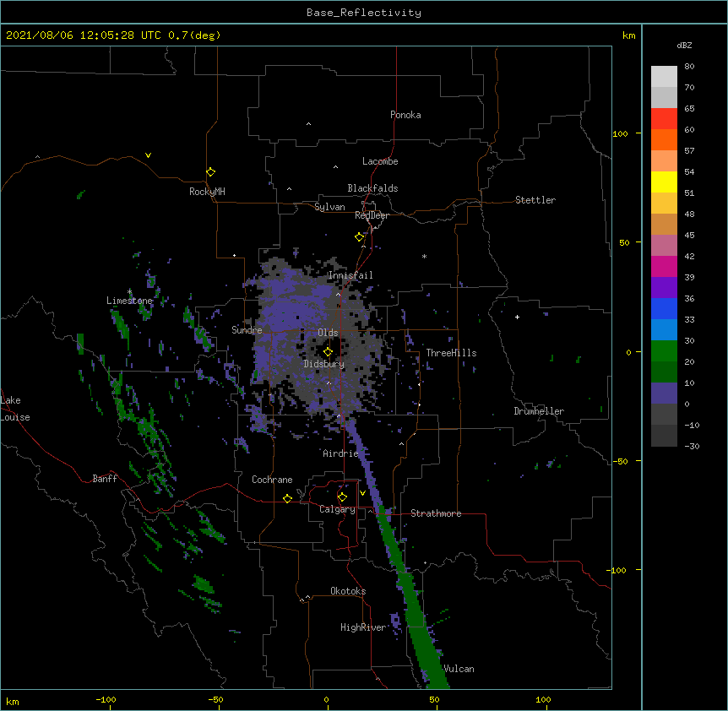Click the Stettler city label
The image size is (728, 711).
pos(535,200)
